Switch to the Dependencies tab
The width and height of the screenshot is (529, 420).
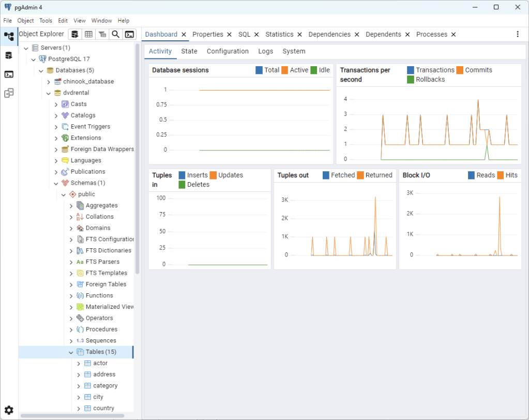tap(329, 35)
